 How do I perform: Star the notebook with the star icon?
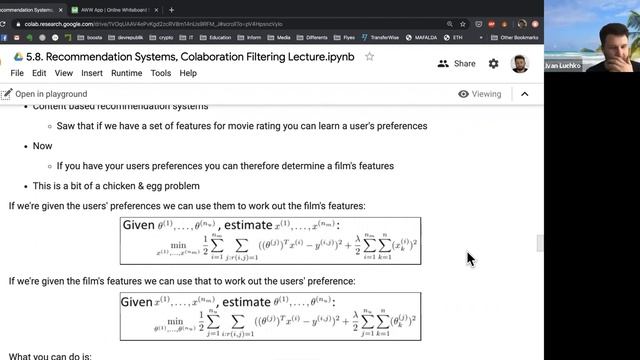[x=369, y=57]
